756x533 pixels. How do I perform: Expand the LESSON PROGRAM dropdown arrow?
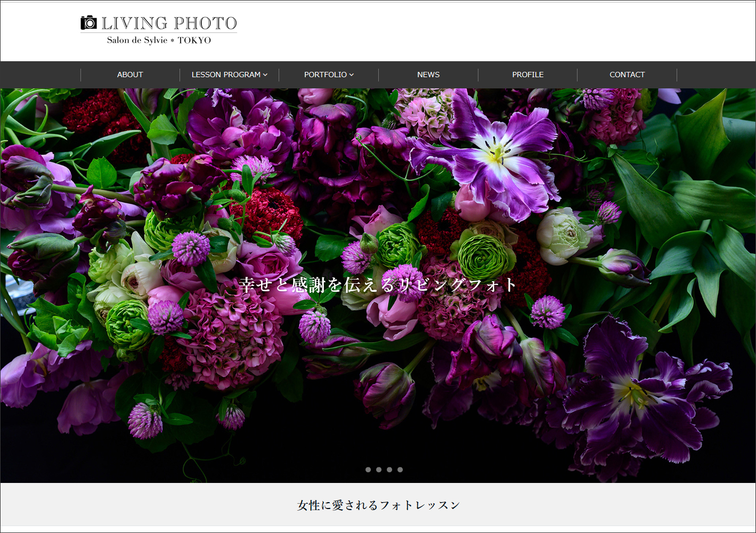(x=265, y=75)
